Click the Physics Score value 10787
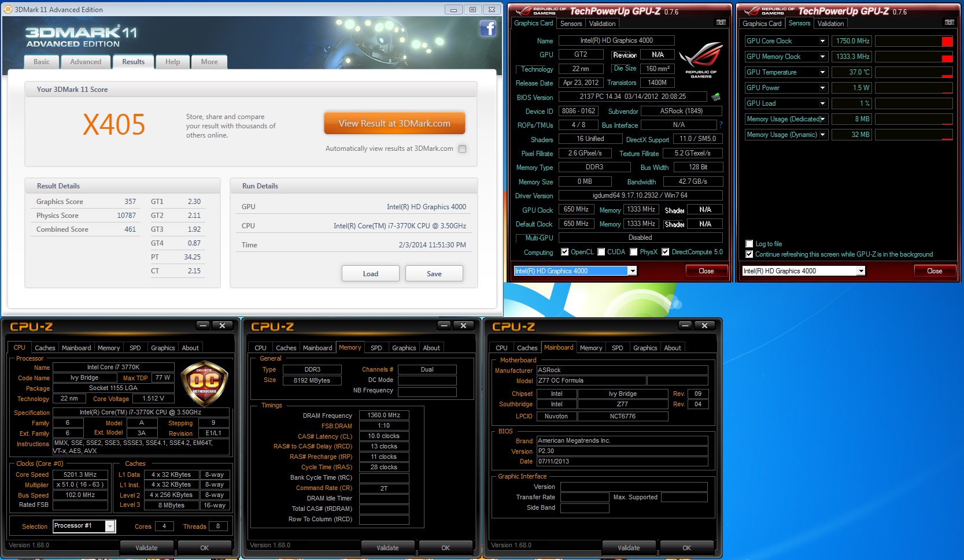Viewport: 964px width, 560px height. tap(126, 216)
